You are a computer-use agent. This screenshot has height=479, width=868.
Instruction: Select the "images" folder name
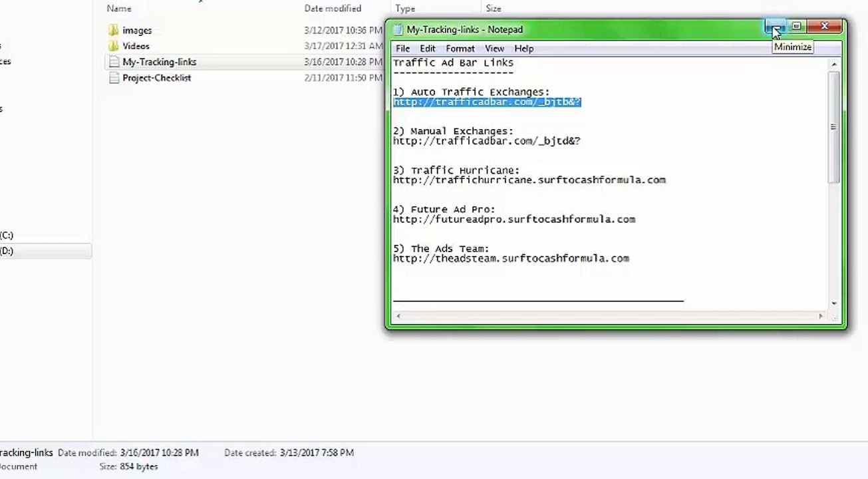137,31
